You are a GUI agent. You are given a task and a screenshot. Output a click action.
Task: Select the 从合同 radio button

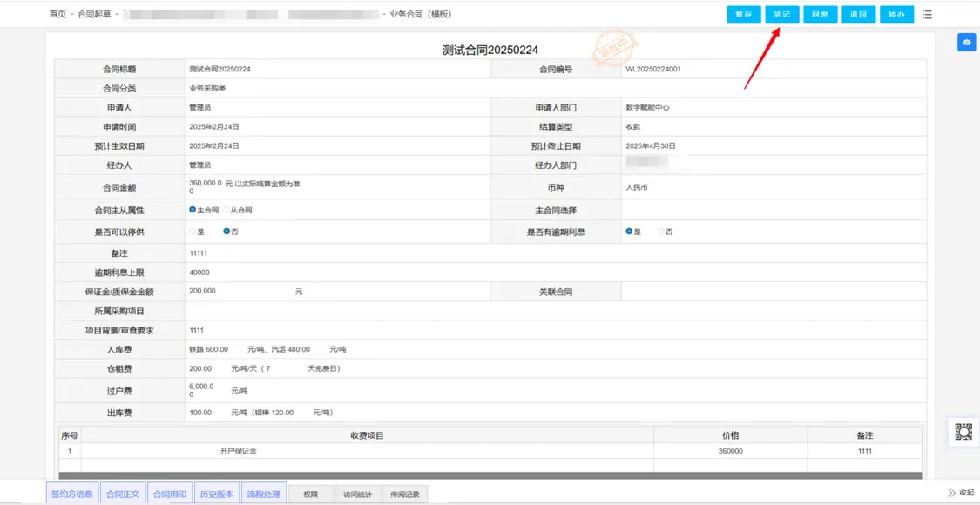[x=226, y=210]
